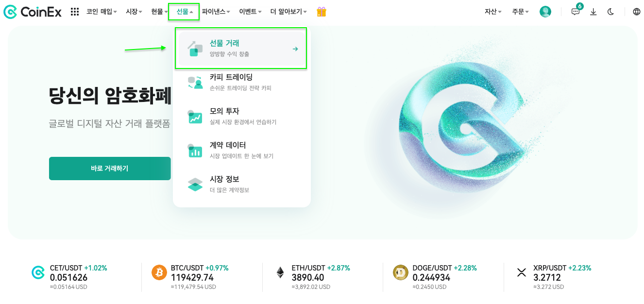Expand the 시장 dropdown
The height and width of the screenshot is (304, 644).
click(133, 11)
